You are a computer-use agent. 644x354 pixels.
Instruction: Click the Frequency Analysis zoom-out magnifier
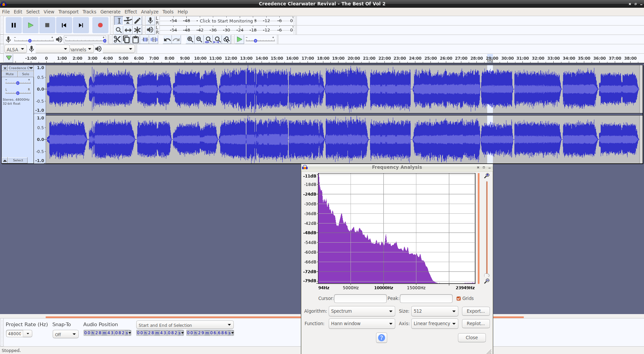point(487,281)
